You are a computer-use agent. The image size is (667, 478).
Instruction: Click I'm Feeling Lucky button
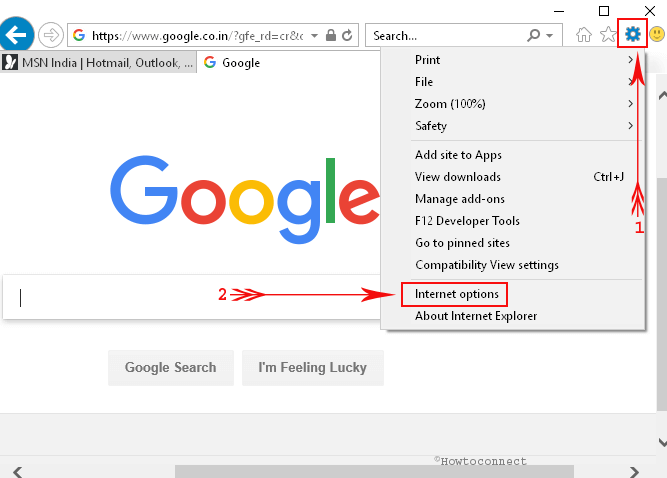(313, 368)
